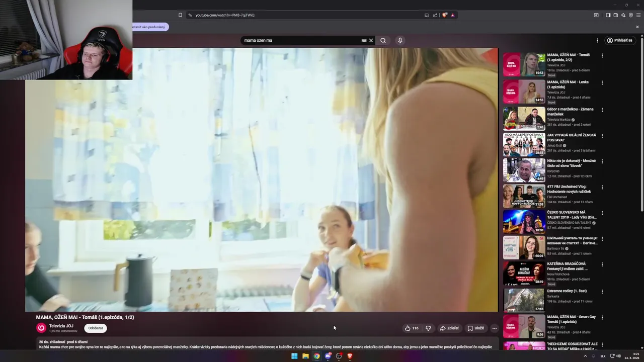
Task: Clear the YouTube search text
Action: click(371, 40)
